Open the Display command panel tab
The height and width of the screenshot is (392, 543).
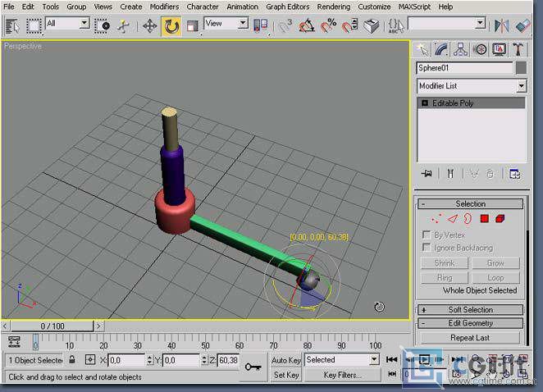499,49
